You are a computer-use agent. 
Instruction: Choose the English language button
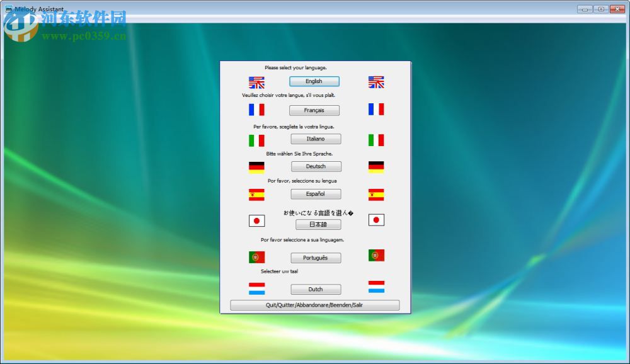coord(314,81)
